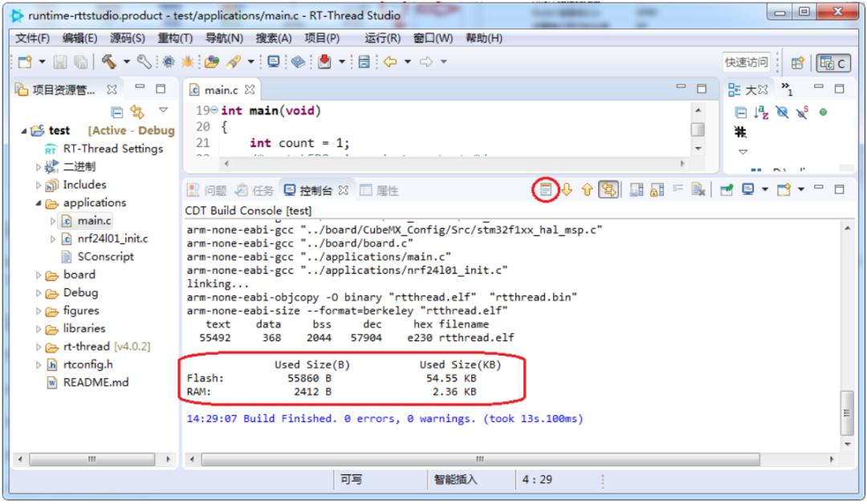This screenshot has height=504, width=867.
Task: Click the Open Perspective icon
Action: click(797, 63)
